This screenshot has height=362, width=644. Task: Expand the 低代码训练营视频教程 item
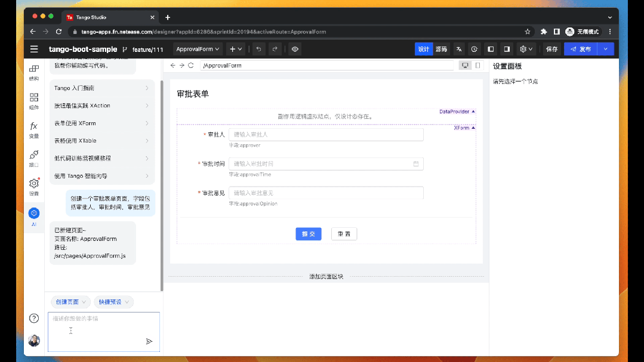point(101,159)
